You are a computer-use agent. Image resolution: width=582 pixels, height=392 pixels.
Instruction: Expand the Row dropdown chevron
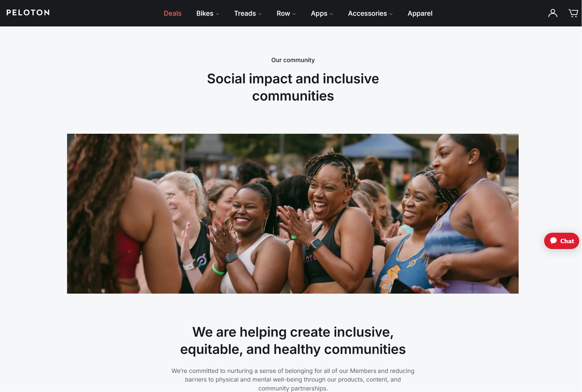pyautogui.click(x=294, y=14)
